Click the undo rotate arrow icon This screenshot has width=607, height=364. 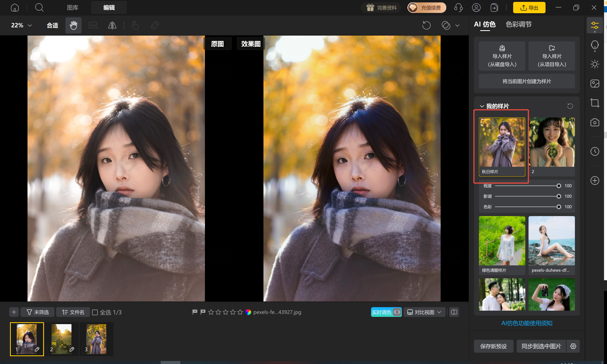pyautogui.click(x=426, y=25)
